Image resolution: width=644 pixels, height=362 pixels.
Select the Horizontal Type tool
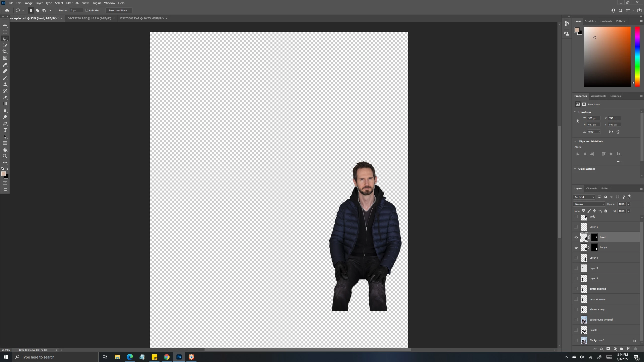pos(5,130)
